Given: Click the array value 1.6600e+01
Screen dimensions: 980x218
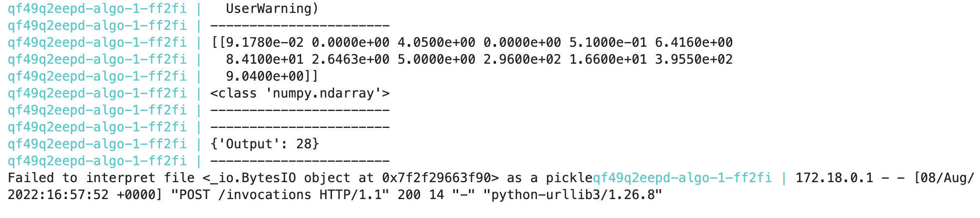Looking at the screenshot, I should coord(608,59).
